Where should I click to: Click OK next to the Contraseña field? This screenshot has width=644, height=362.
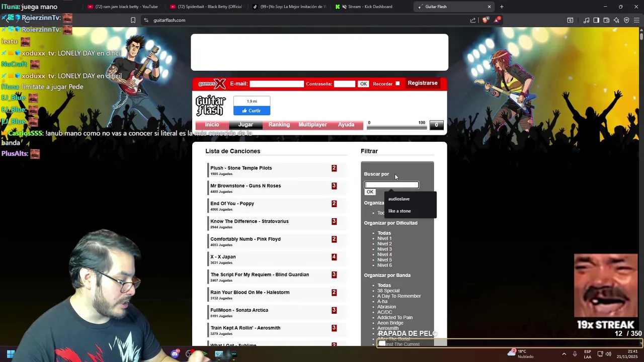(363, 84)
